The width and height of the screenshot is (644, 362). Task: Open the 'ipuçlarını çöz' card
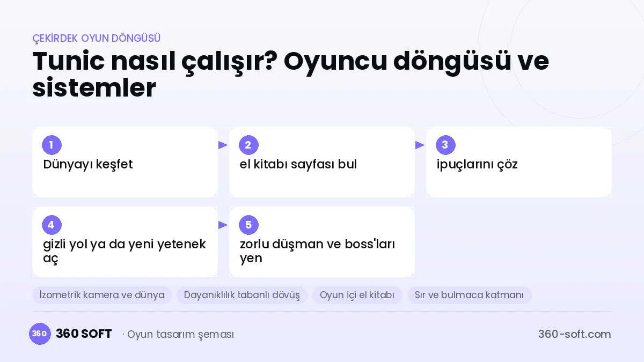pos(519,162)
